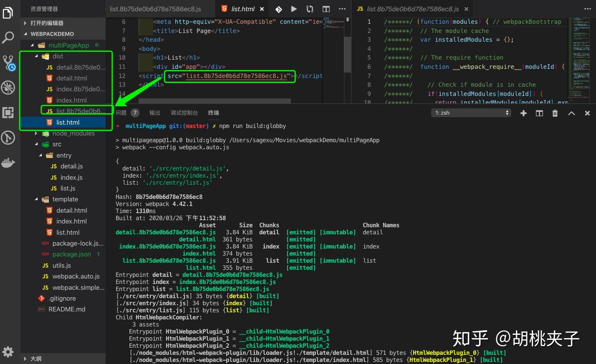This screenshot has width=596, height=364.
Task: Run the file using the Play button
Action: click(293, 8)
